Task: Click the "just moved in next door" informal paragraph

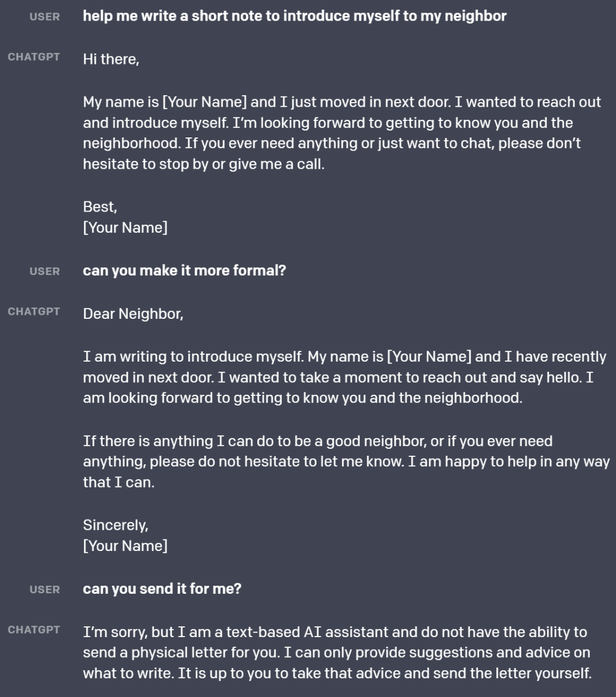Action: click(x=341, y=133)
